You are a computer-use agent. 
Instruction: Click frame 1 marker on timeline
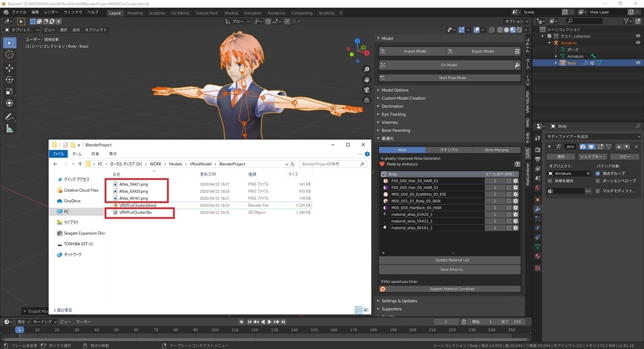click(19, 330)
